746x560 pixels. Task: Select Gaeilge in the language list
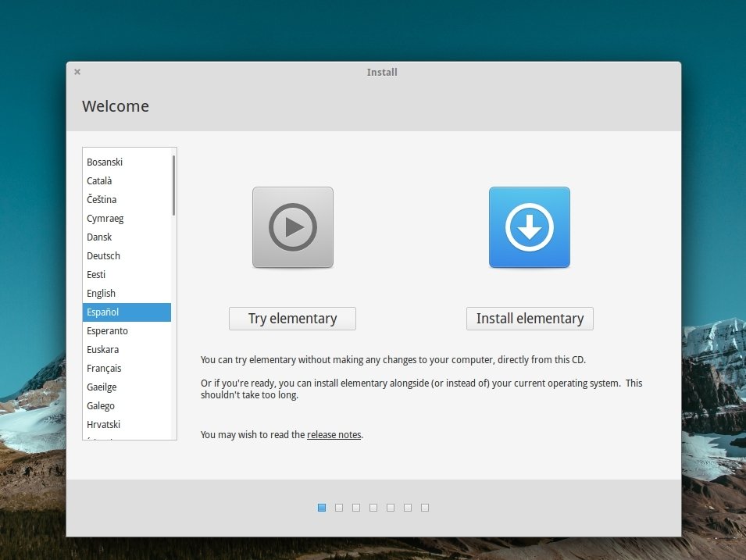tap(127, 387)
